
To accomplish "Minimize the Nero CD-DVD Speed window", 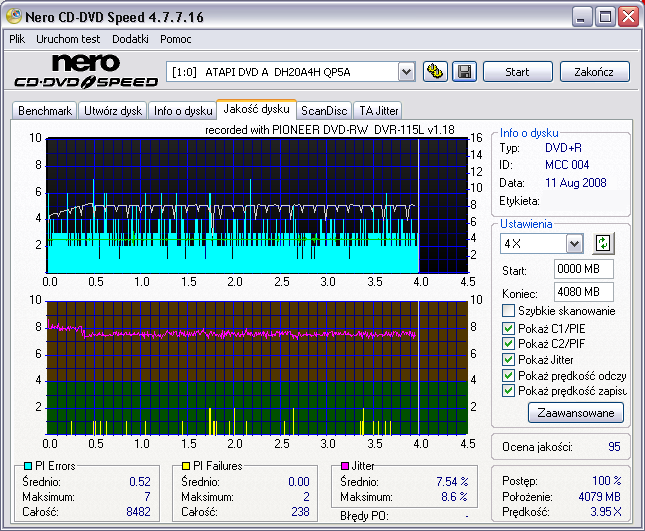I will 581,17.
